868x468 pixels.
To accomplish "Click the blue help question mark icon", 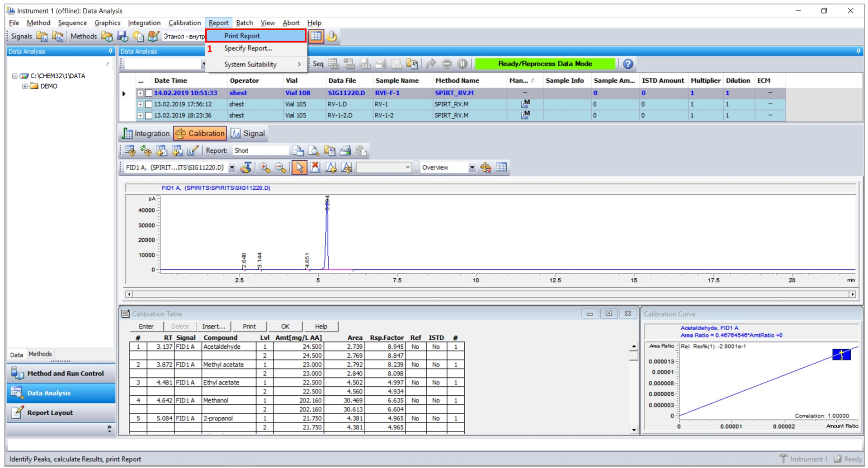I will coord(628,64).
